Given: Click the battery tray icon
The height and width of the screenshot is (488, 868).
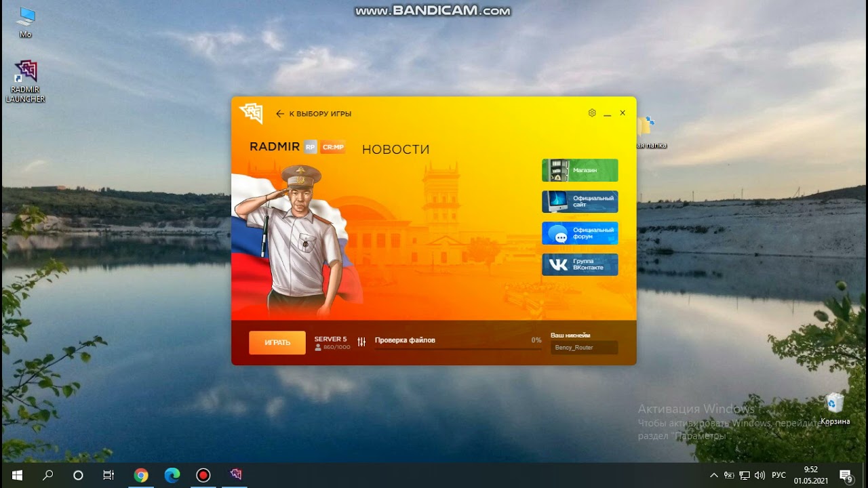Looking at the screenshot, I should [x=730, y=475].
